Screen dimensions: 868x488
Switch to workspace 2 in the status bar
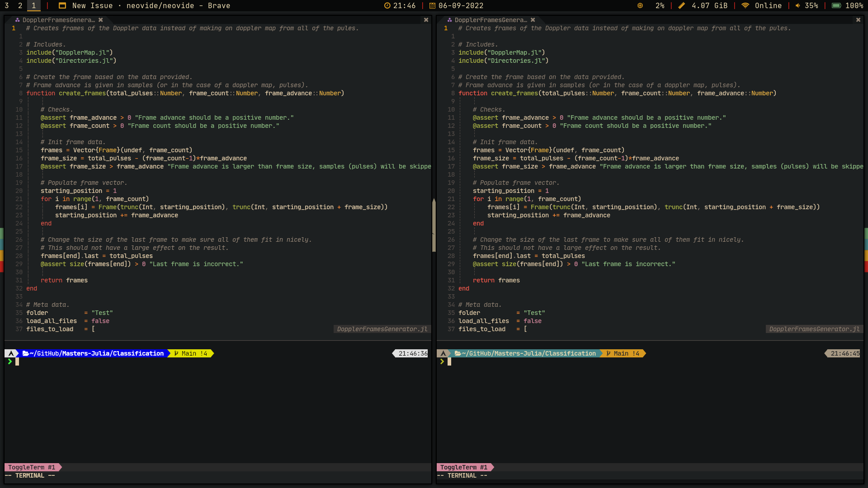(20, 6)
